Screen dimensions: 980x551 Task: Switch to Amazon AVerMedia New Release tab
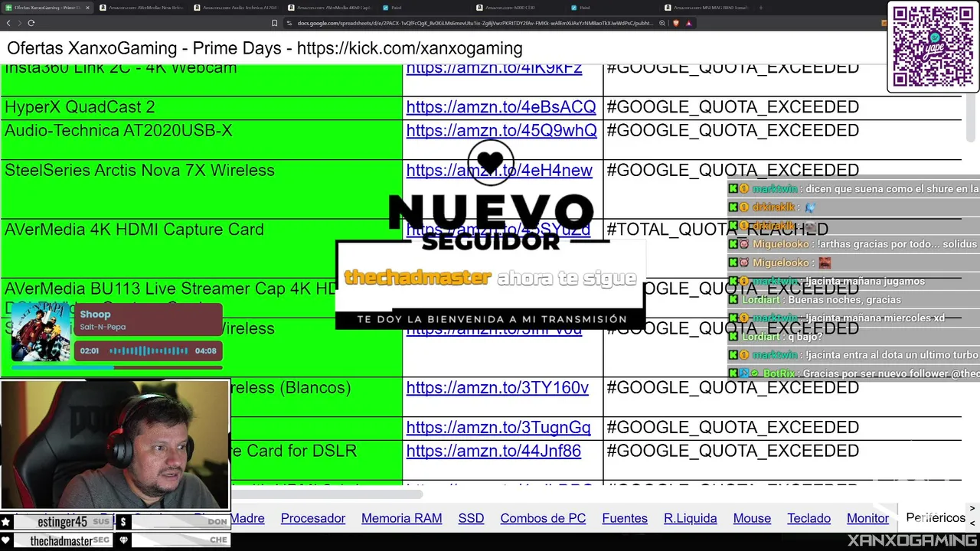[x=143, y=8]
